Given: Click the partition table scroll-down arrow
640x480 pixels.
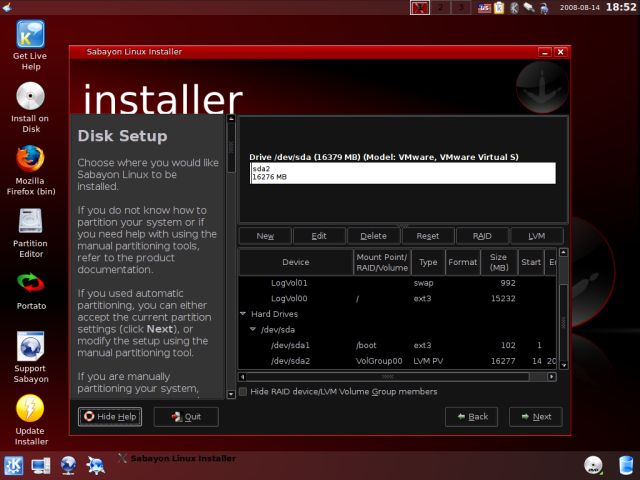Looking at the screenshot, I should [x=563, y=365].
